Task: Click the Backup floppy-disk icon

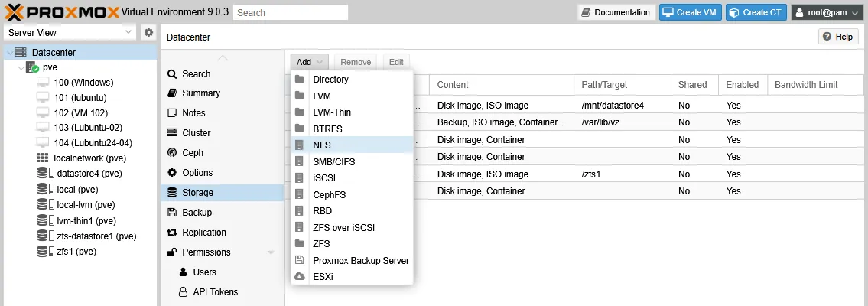Action: point(172,213)
